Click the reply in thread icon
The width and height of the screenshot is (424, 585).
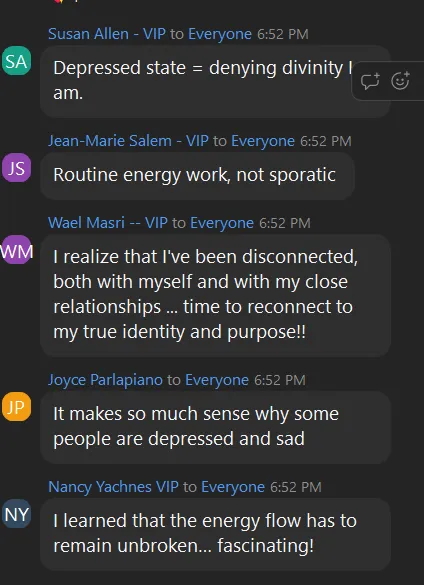(x=370, y=81)
